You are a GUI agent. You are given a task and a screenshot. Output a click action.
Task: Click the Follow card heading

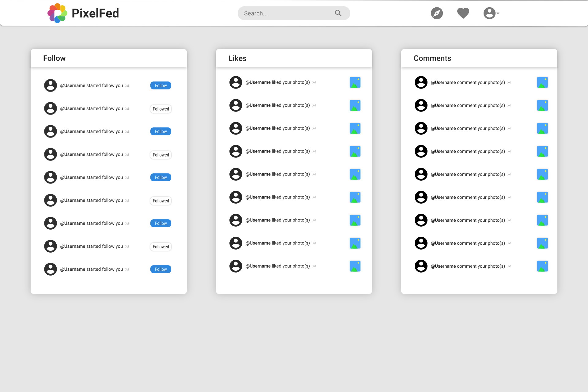point(54,58)
